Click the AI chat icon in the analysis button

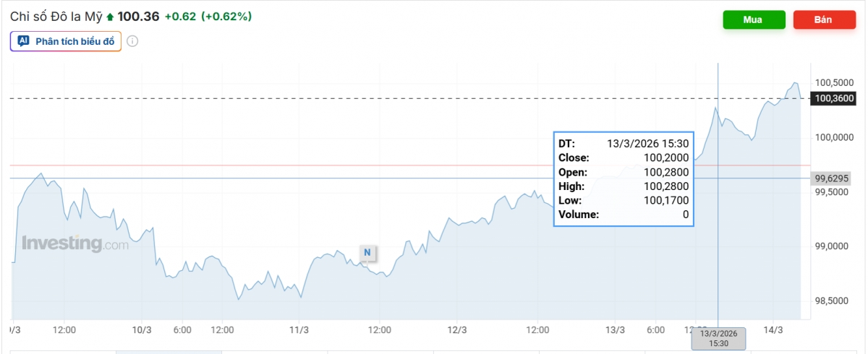(x=23, y=41)
